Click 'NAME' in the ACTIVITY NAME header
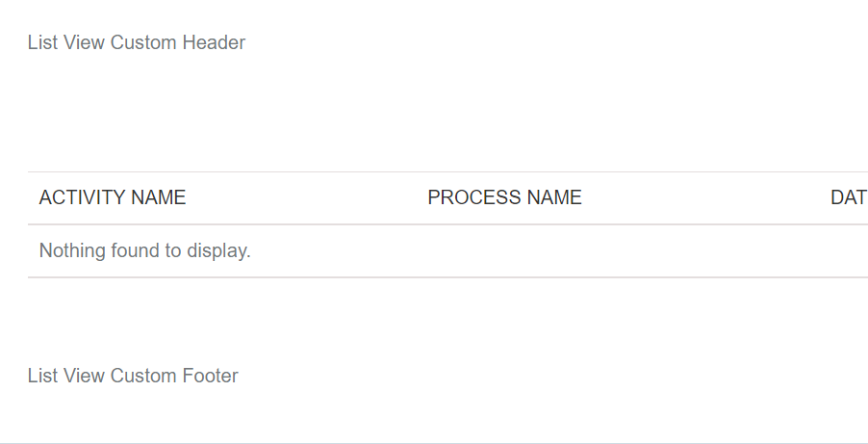 coord(158,197)
